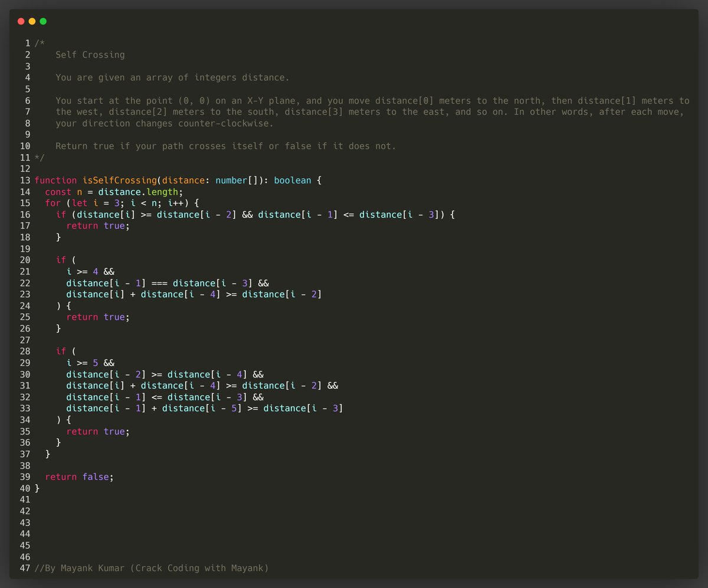Select the 'Self Crossing' title comment

tap(90, 55)
